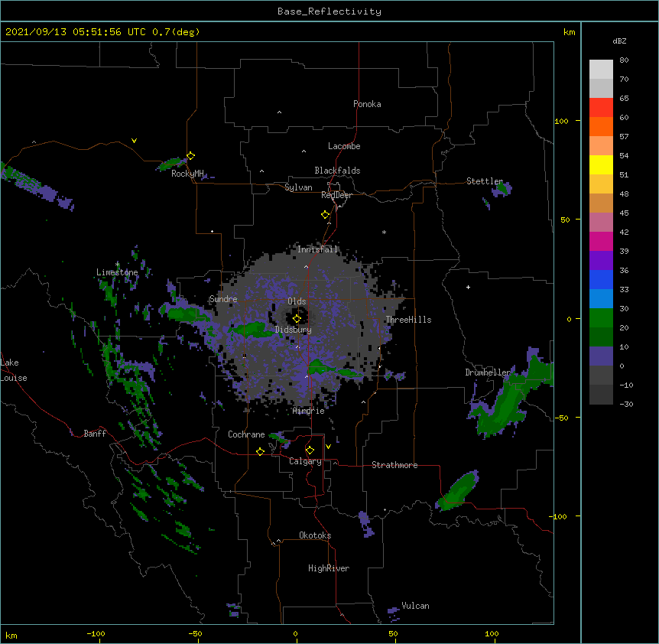This screenshot has height=644, width=659.
Task: Select the orange 60 dBZ legend swatch
Action: 601,126
